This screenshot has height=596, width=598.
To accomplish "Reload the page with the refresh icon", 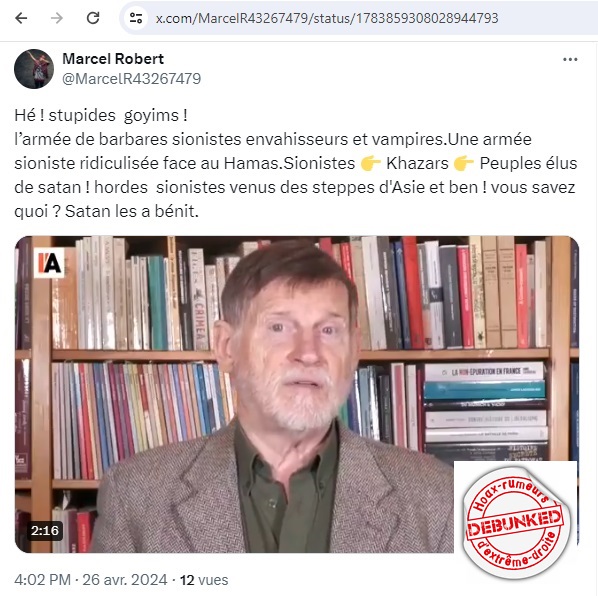I will (x=93, y=18).
